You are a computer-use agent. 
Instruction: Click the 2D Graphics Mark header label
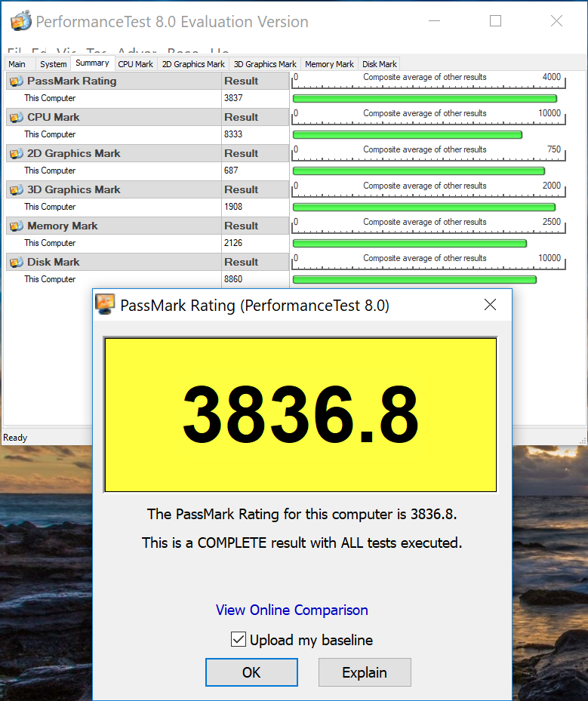pos(73,153)
